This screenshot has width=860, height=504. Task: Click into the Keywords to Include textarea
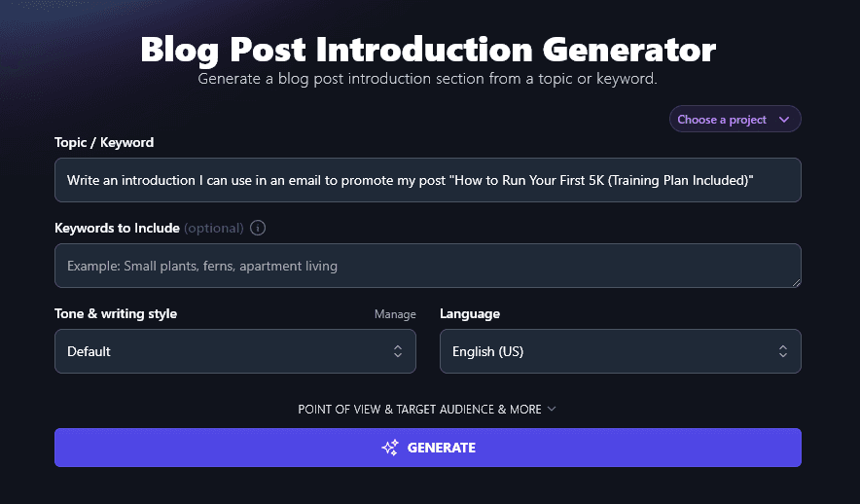coord(427,266)
